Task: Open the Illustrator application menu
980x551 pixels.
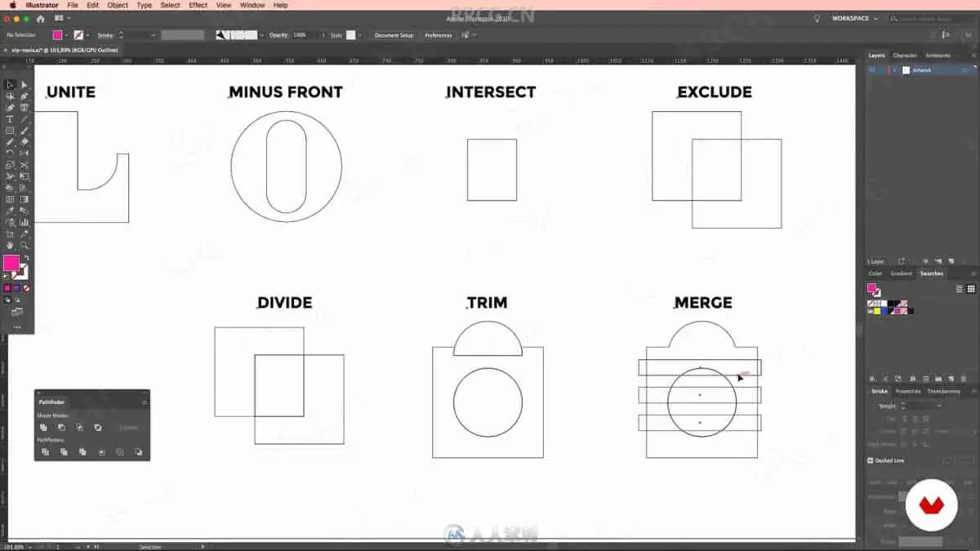Action: click(x=42, y=5)
